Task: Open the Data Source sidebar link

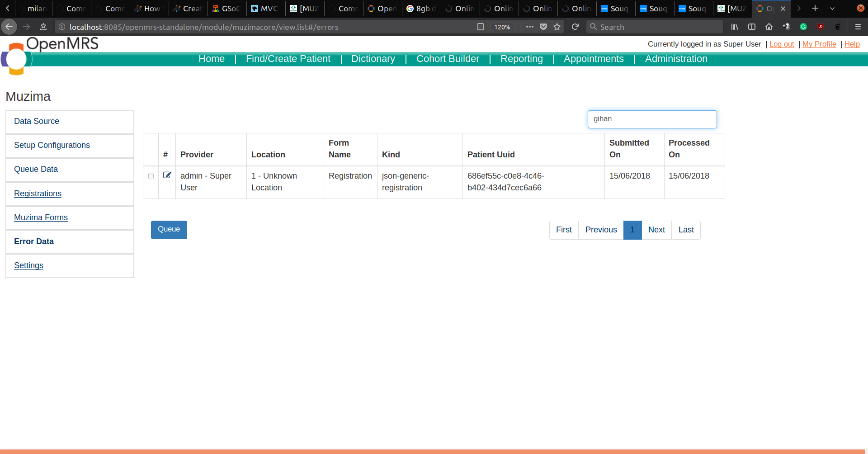Action: tap(37, 121)
